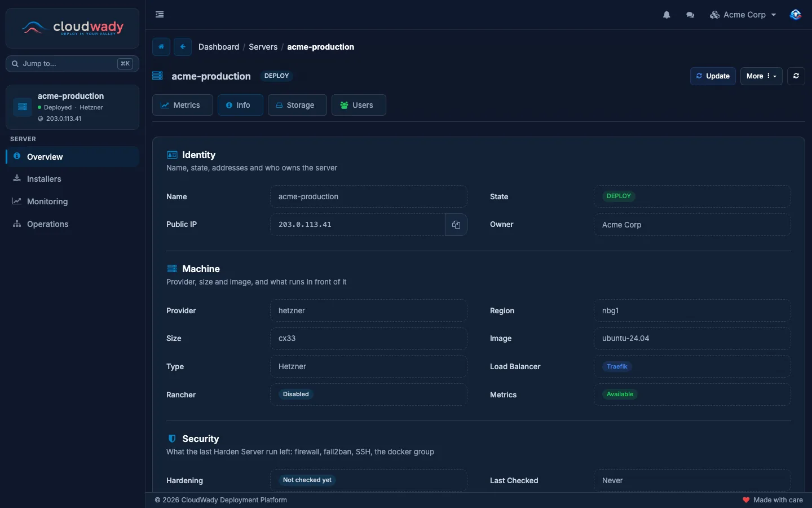Click the Provider value hetzner
The image size is (812, 508).
(369, 310)
